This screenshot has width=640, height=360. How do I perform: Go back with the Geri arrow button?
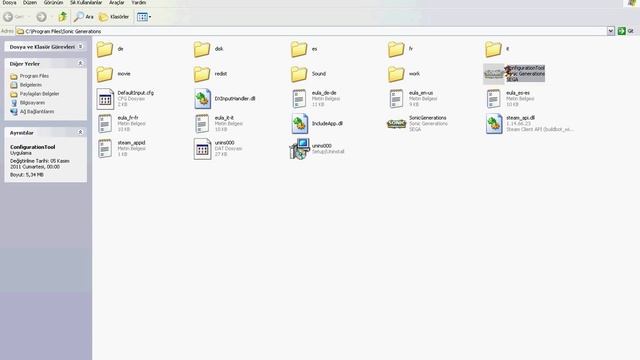click(x=13, y=17)
